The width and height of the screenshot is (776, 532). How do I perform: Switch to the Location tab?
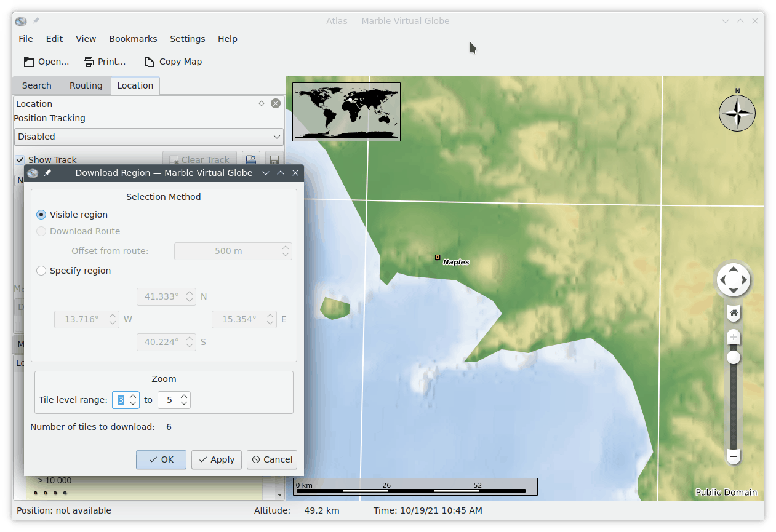point(135,85)
